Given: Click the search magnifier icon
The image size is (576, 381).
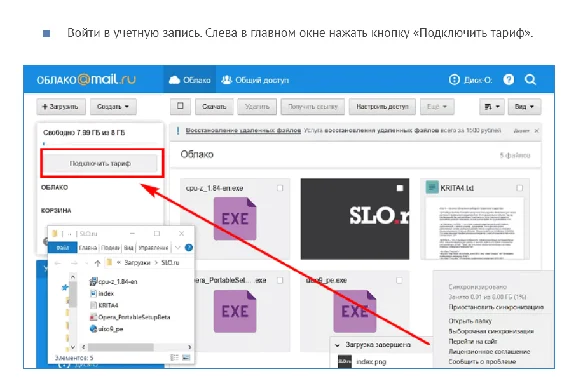Looking at the screenshot, I should tap(530, 79).
